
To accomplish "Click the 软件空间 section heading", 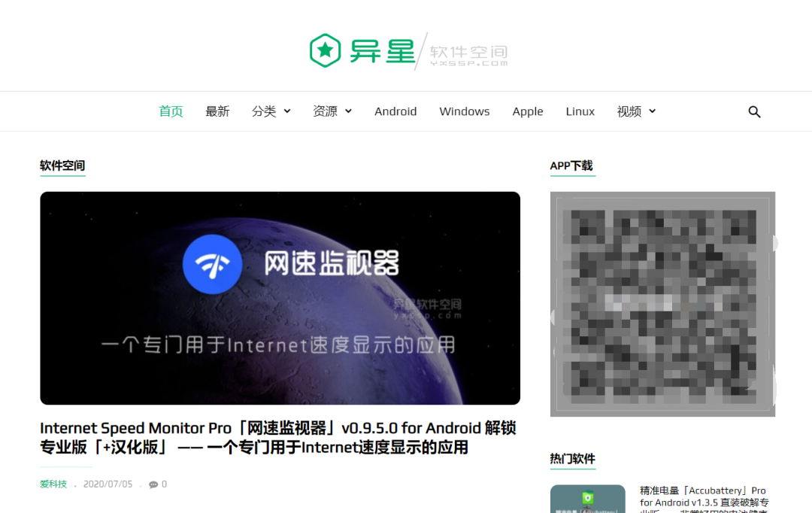I will pyautogui.click(x=62, y=165).
